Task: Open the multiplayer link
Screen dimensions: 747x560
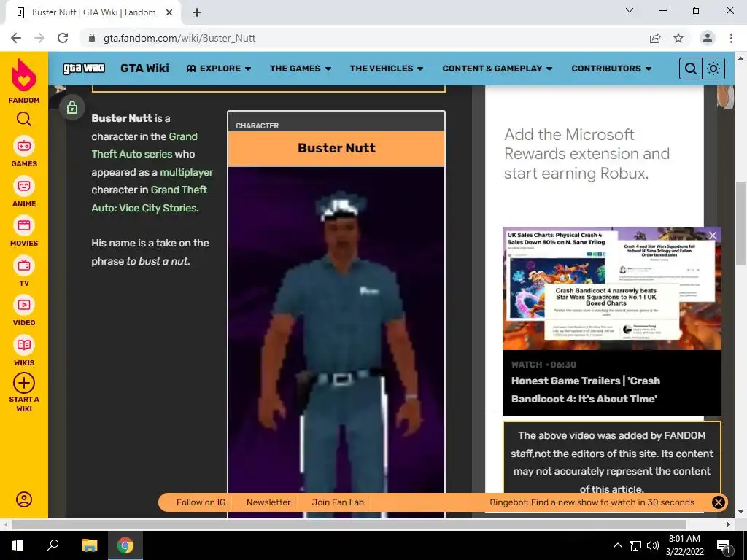Action: pos(186,172)
